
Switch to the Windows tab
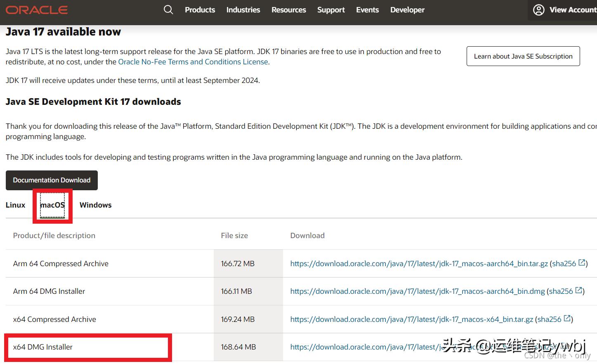95,205
